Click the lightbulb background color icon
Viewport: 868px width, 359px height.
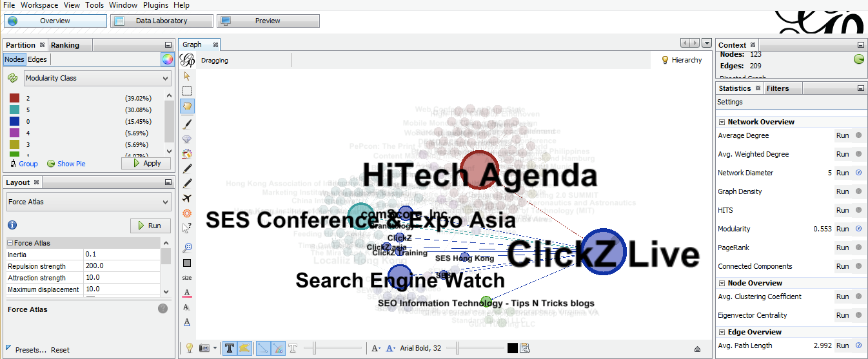[189, 348]
